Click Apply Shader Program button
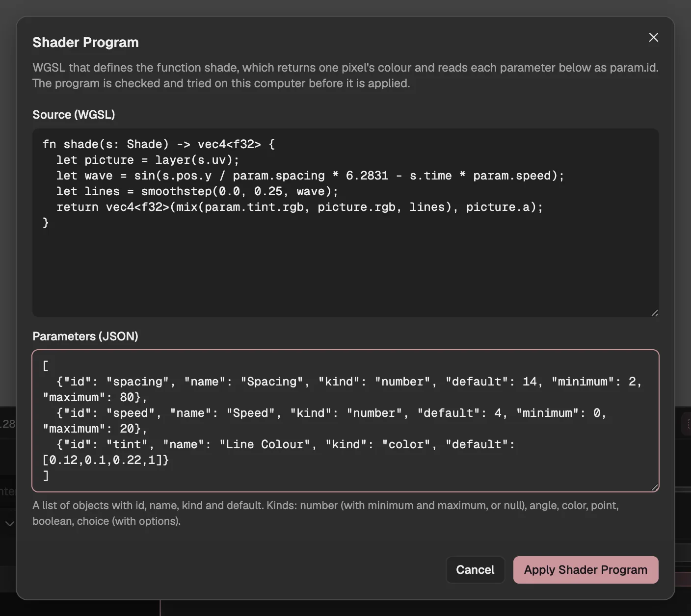 pyautogui.click(x=585, y=569)
